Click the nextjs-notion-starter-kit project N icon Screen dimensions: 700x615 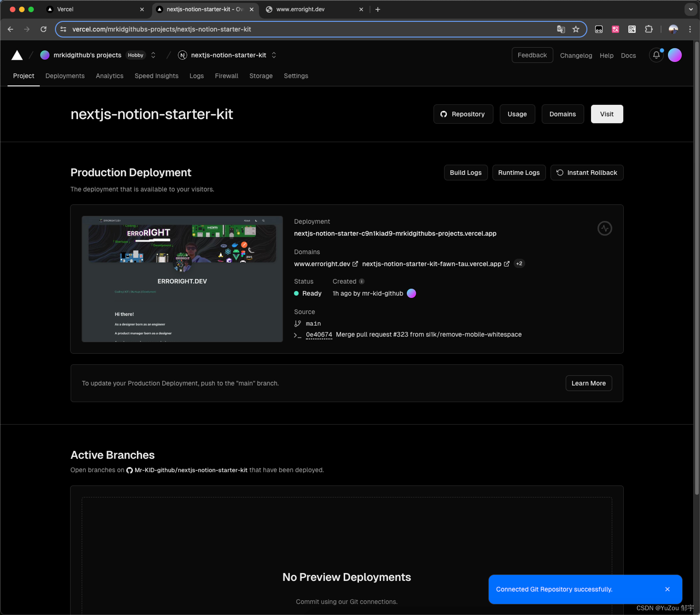pyautogui.click(x=182, y=55)
